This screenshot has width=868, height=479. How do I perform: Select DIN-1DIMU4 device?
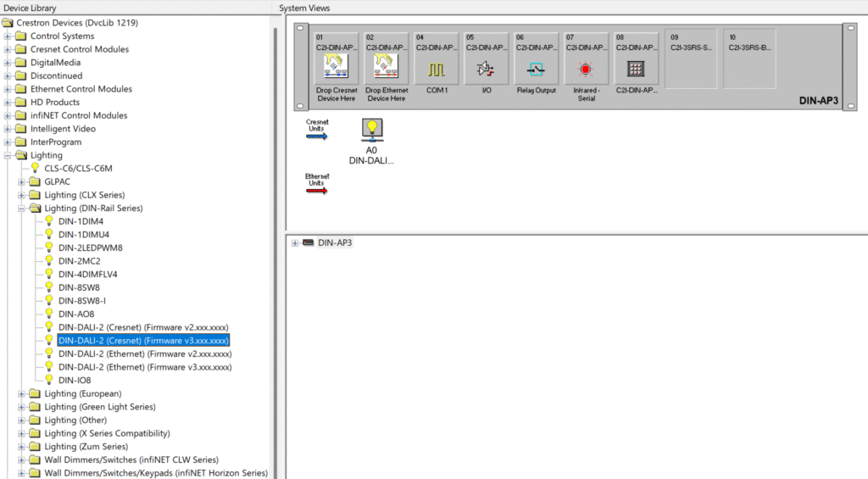point(84,234)
